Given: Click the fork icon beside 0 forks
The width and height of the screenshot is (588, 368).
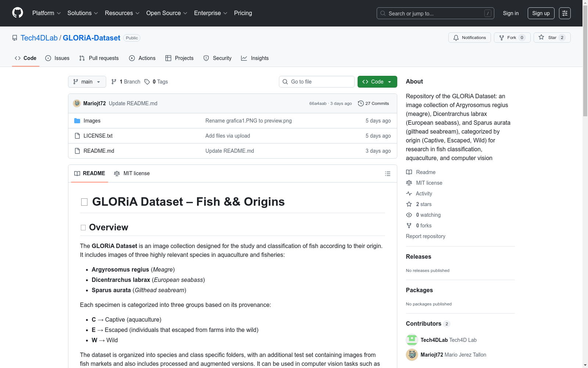Looking at the screenshot, I should [x=409, y=226].
